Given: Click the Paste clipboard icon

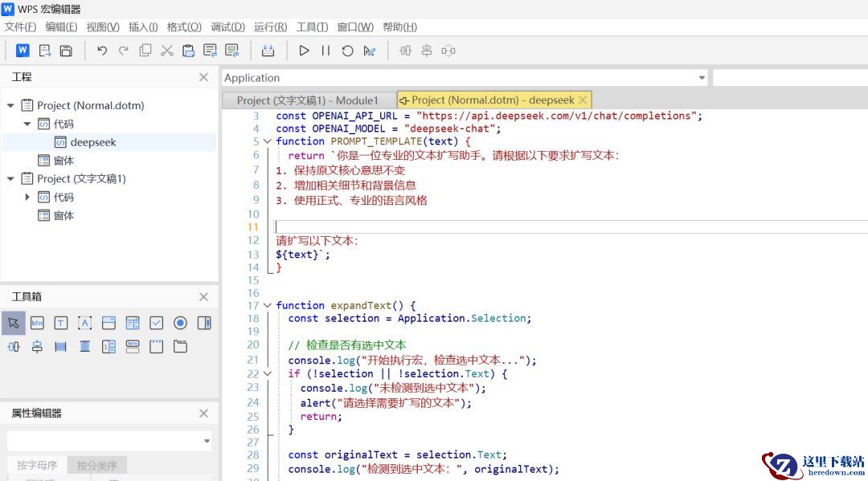Looking at the screenshot, I should tap(188, 51).
